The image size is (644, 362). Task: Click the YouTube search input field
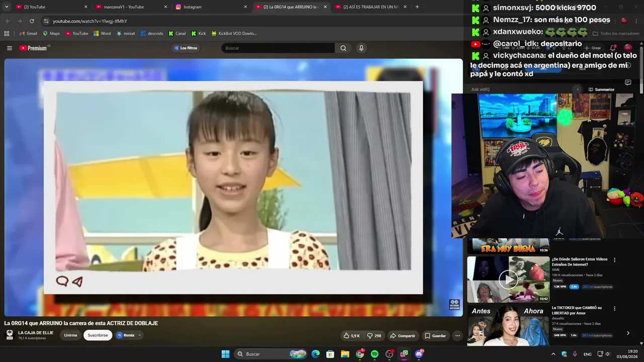point(278,48)
